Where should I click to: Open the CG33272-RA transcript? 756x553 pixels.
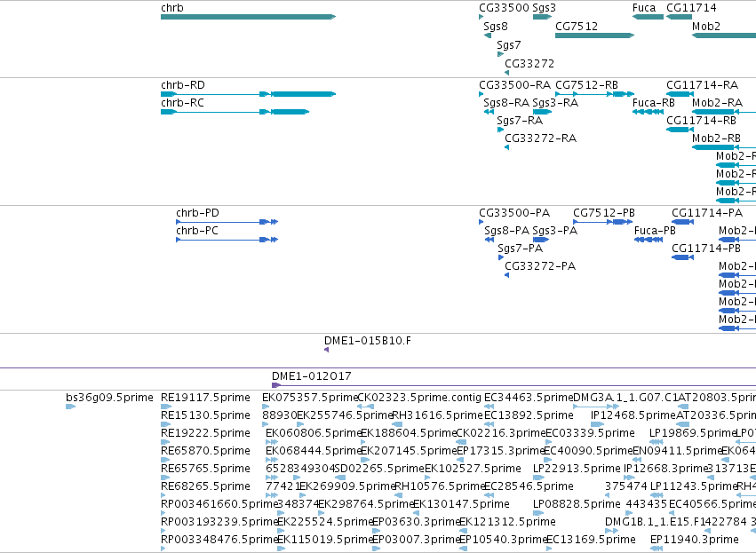(506, 147)
